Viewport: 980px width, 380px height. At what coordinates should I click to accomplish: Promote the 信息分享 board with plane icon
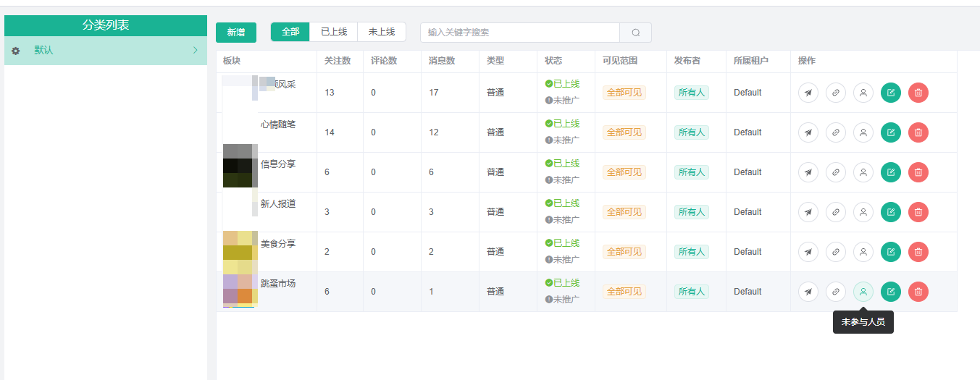[x=808, y=172]
